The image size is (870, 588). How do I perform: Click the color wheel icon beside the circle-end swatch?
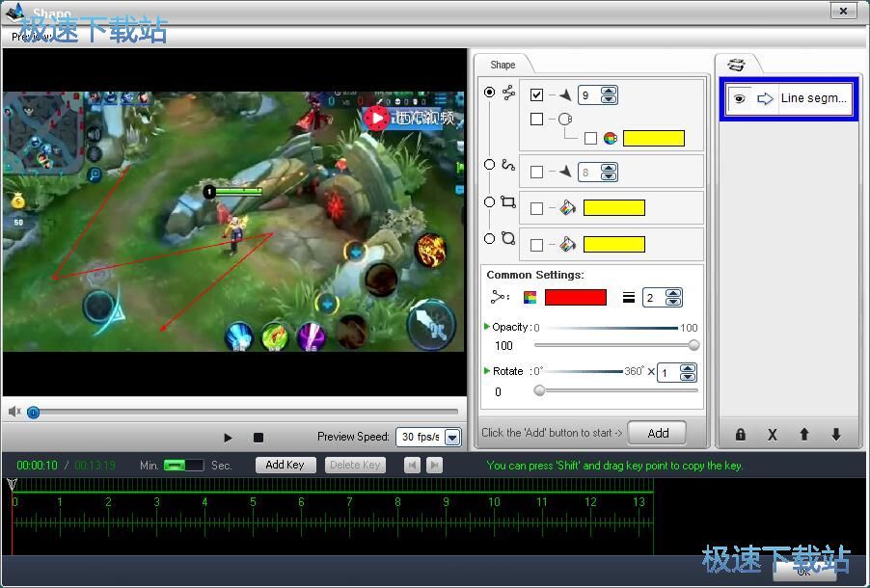click(x=611, y=138)
